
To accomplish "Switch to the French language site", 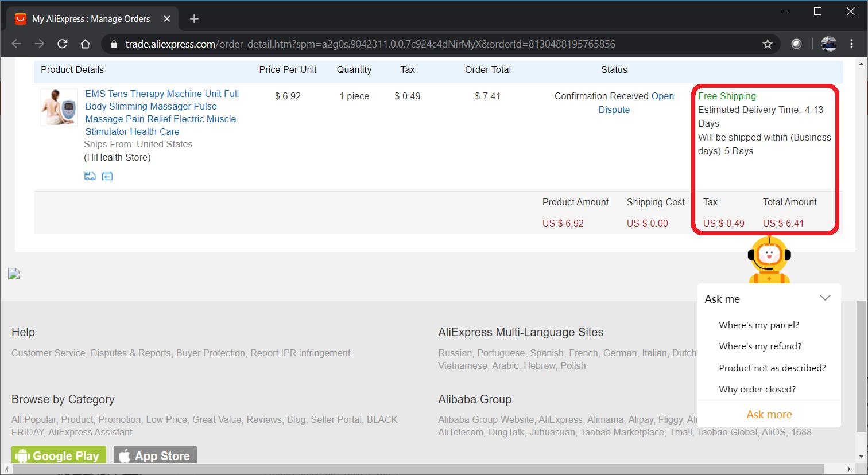I will (583, 353).
